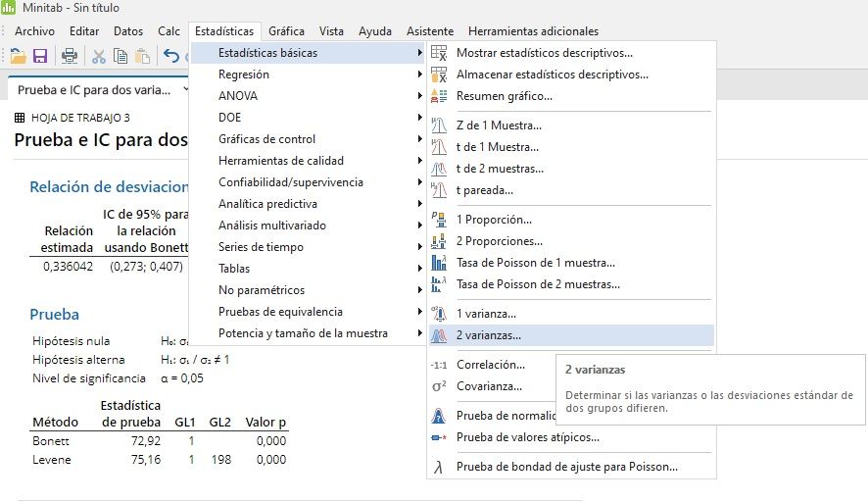Click the Minitab app icon in title bar
Image resolution: width=868 pixels, height=502 pixels.
coord(8,7)
